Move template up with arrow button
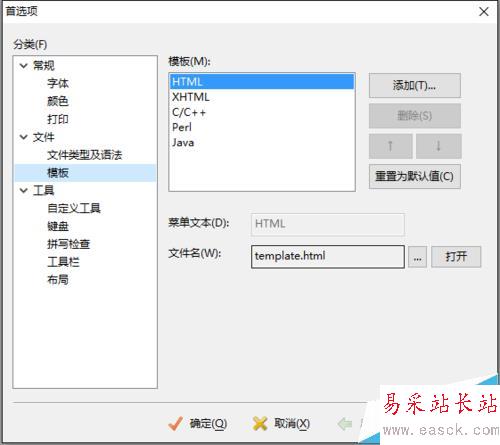The height and width of the screenshot is (445, 500). coord(390,146)
